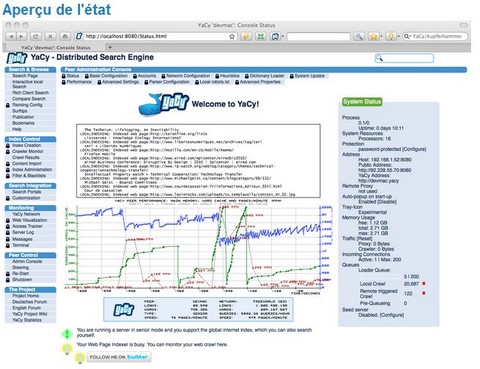Open the dropdown arrow next to the light bulb button
The height and width of the screenshot is (369, 480).
coord(398,36)
